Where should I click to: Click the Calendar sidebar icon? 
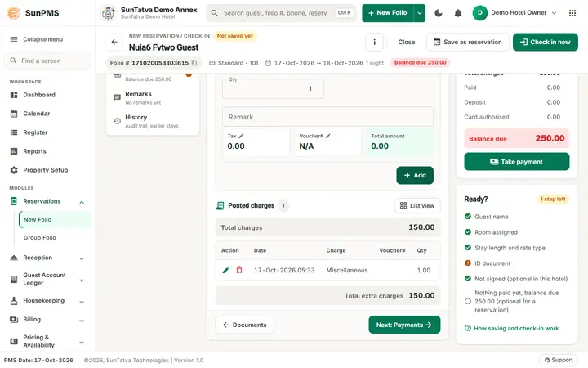(x=14, y=114)
